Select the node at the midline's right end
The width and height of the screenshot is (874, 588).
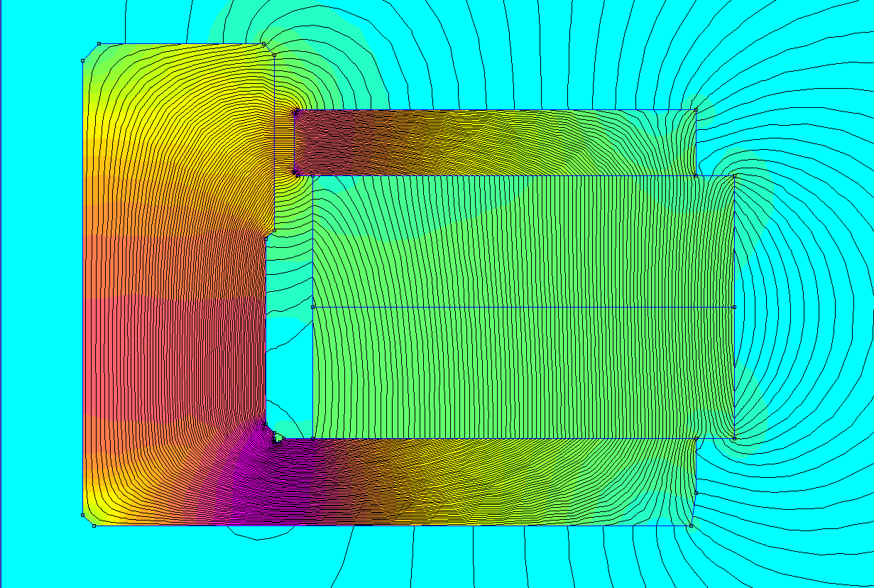[734, 307]
